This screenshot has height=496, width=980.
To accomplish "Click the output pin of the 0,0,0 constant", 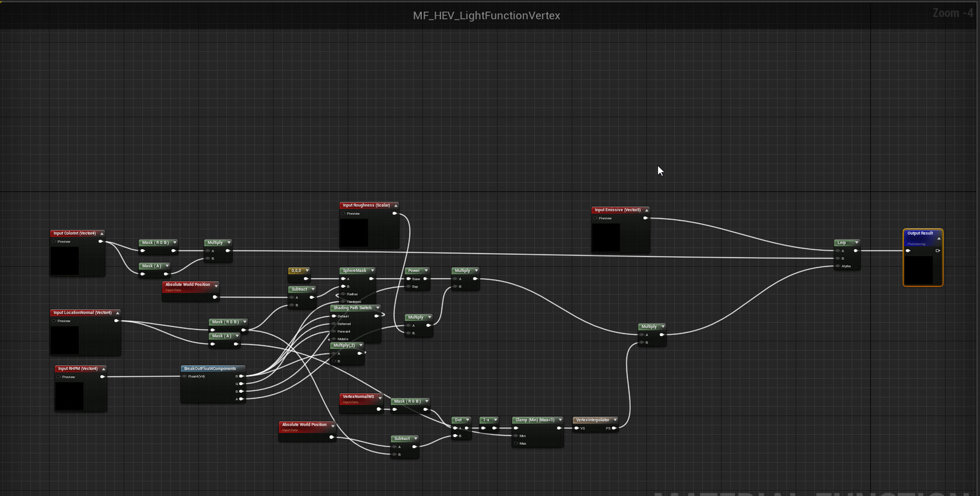I will (306, 279).
